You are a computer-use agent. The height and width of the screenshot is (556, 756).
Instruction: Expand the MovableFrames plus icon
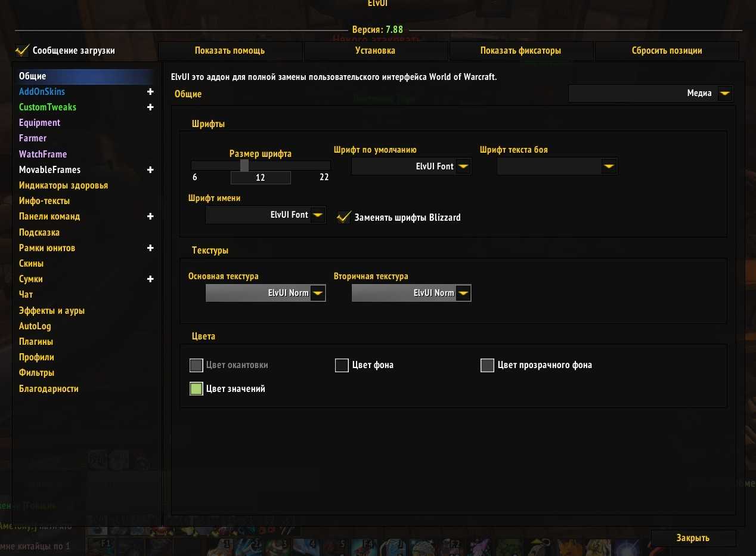(150, 170)
